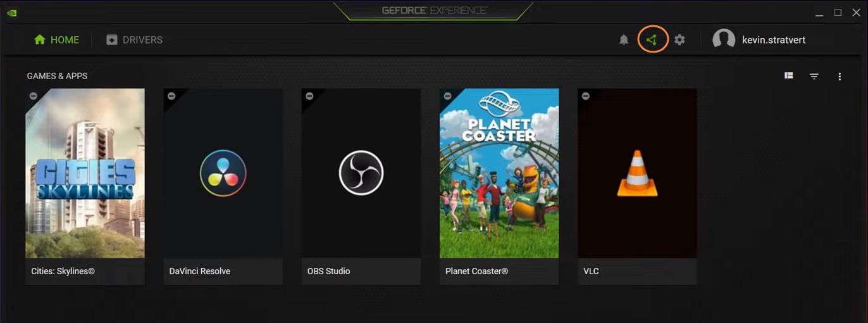Open the notifications bell

[x=624, y=40]
